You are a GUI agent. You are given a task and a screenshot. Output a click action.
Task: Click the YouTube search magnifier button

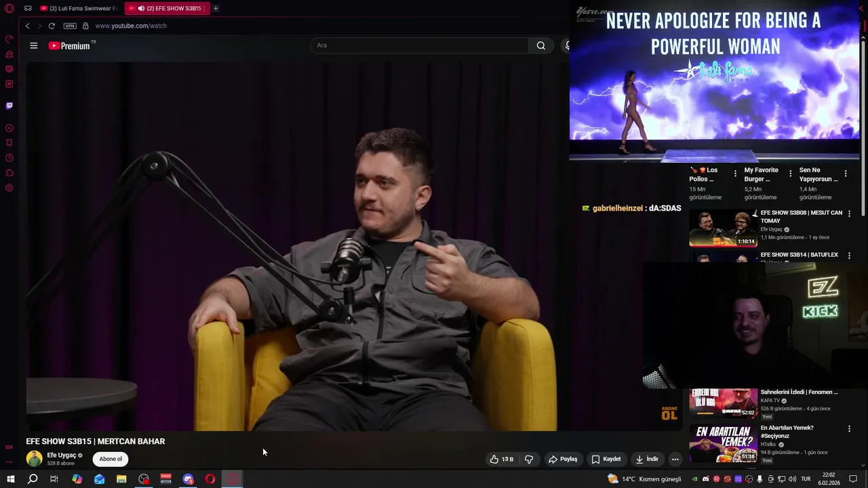point(540,45)
